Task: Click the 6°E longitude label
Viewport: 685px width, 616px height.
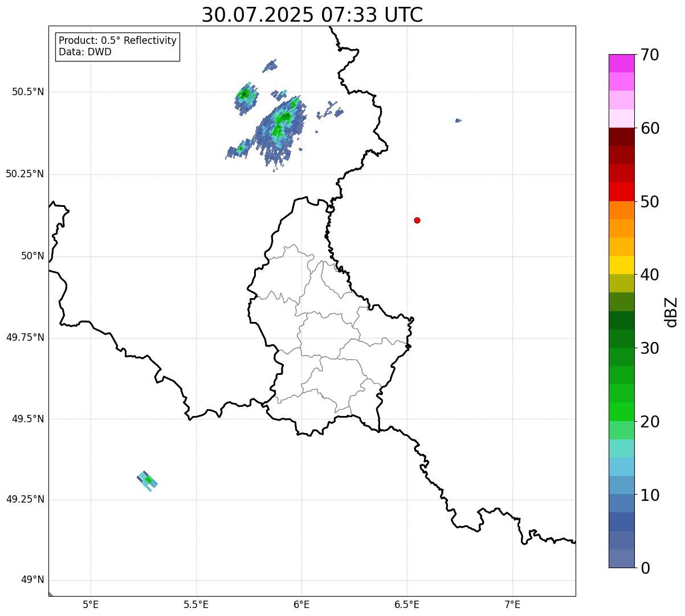Action: click(x=301, y=604)
